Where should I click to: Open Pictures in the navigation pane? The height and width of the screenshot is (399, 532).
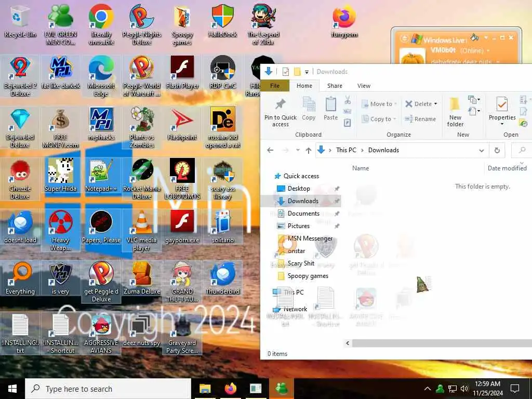tap(299, 226)
